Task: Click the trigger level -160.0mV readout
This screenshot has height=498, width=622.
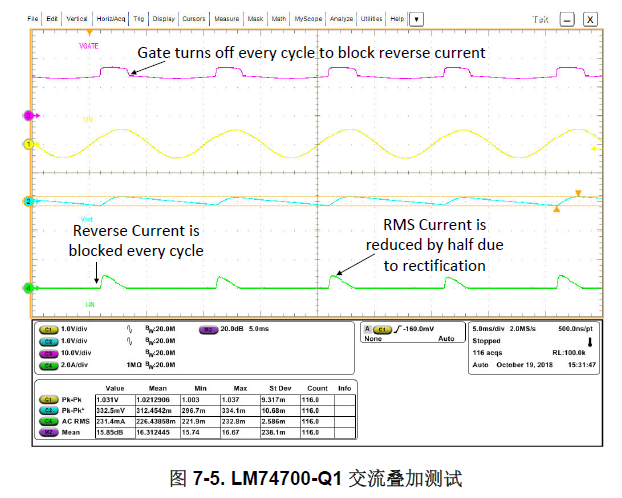Action: 416,328
